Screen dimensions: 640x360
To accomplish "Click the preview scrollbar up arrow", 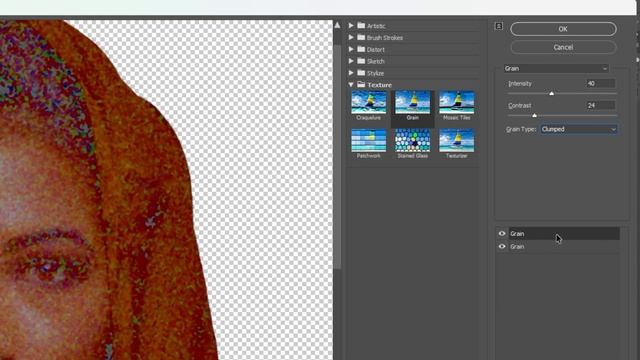I will point(338,25).
